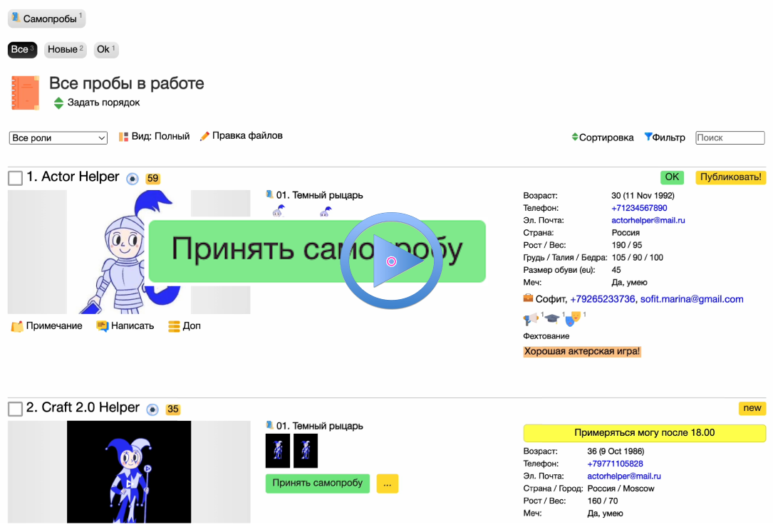Click the Публиковать! button

tap(730, 177)
